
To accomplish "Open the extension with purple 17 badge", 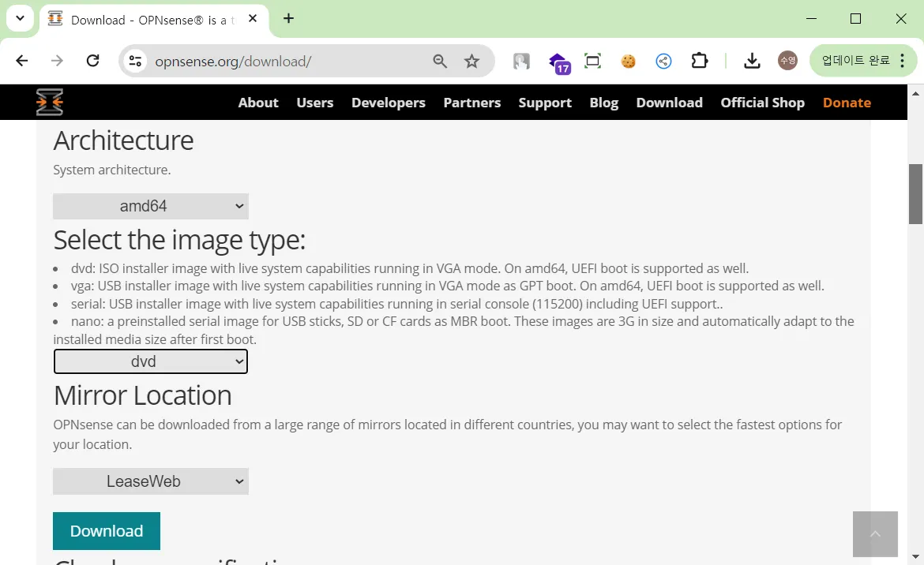I will pyautogui.click(x=559, y=62).
